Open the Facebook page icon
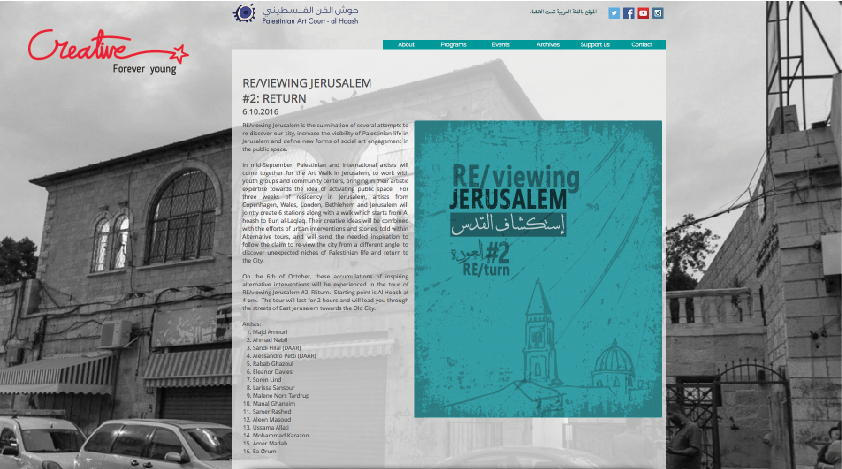 pyautogui.click(x=629, y=13)
